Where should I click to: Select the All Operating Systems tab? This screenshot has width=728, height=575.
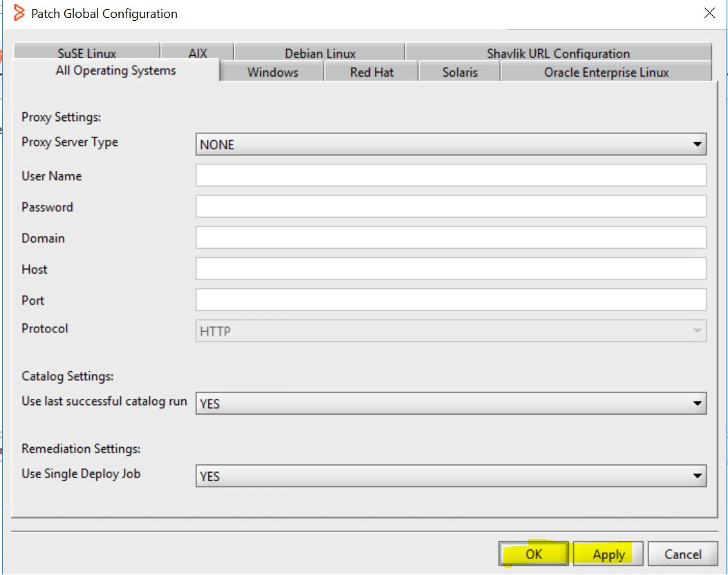point(115,70)
